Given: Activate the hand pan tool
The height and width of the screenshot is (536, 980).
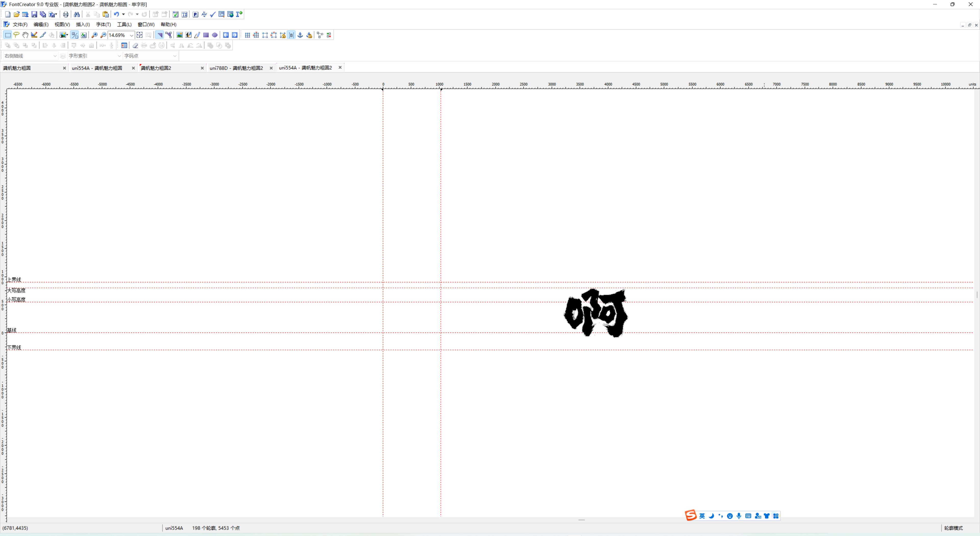Looking at the screenshot, I should tap(25, 35).
